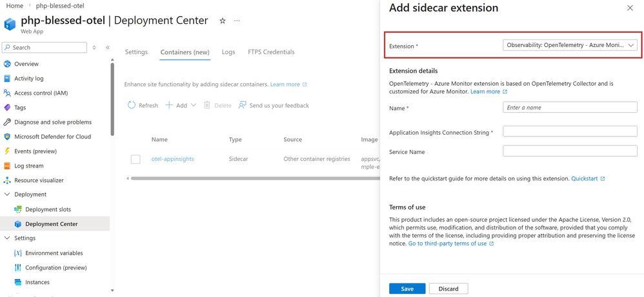This screenshot has height=297, width=644.
Task: Open Diagnose and solve problems
Action: [x=52, y=122]
